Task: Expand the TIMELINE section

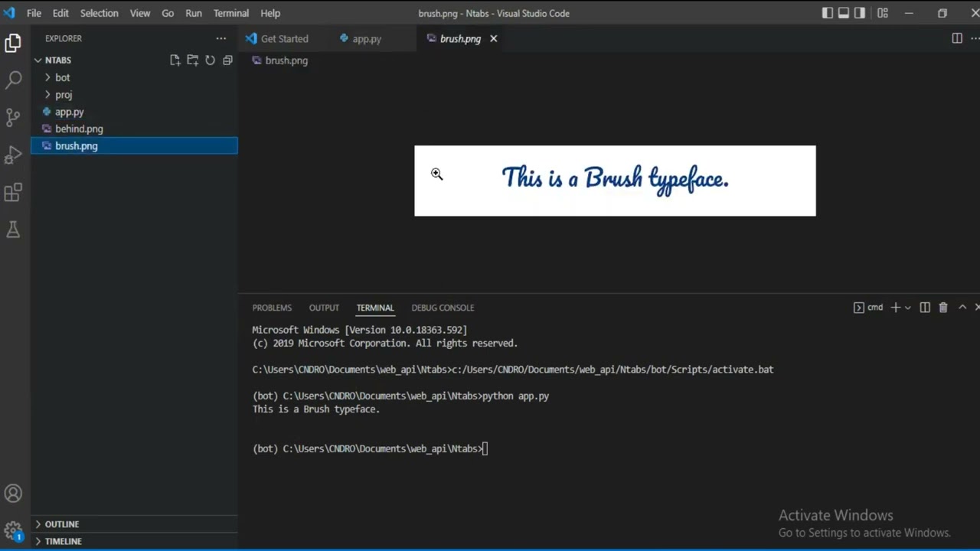Action: coord(134,541)
